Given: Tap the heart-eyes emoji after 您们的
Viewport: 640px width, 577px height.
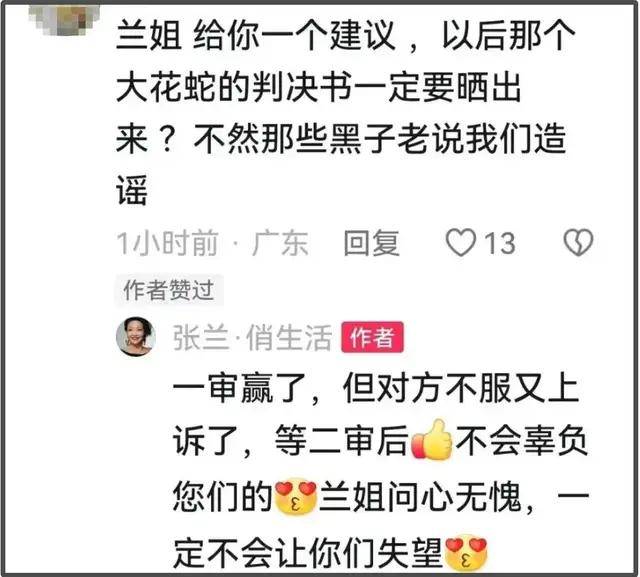Looking at the screenshot, I should pyautogui.click(x=296, y=497).
